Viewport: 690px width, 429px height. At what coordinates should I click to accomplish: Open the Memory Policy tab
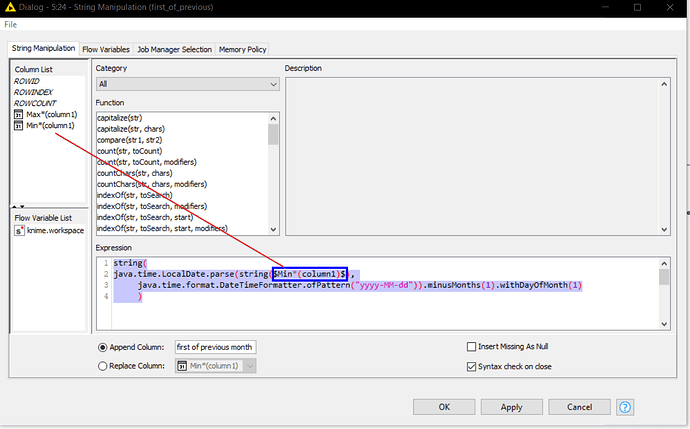[242, 49]
